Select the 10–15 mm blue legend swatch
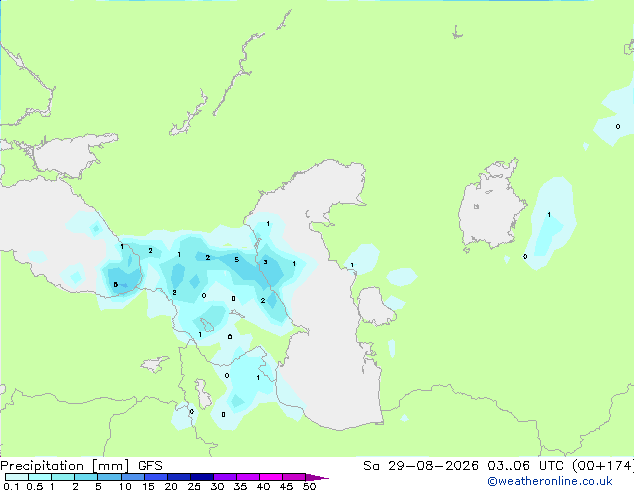 click(x=132, y=477)
